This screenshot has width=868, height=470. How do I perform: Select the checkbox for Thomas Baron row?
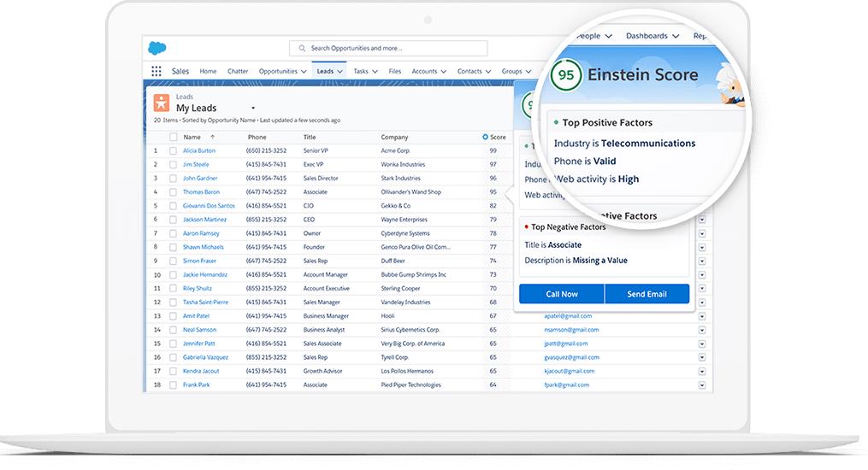click(x=174, y=192)
